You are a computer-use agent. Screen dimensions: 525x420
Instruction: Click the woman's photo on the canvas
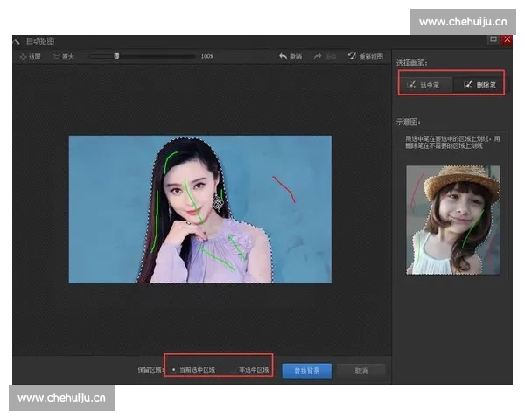(200, 209)
